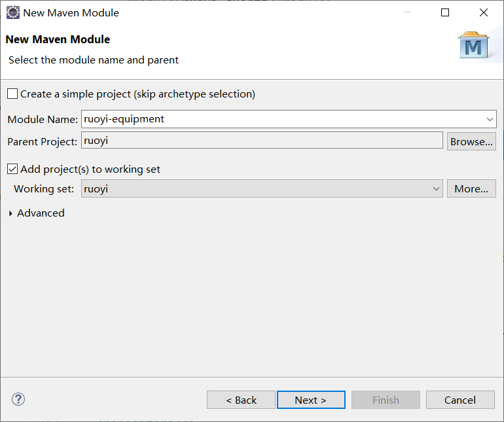Go to Next wizard page

[311, 400]
